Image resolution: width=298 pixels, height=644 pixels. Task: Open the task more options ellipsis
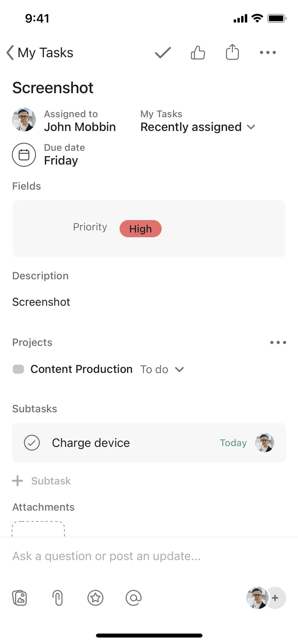click(268, 53)
